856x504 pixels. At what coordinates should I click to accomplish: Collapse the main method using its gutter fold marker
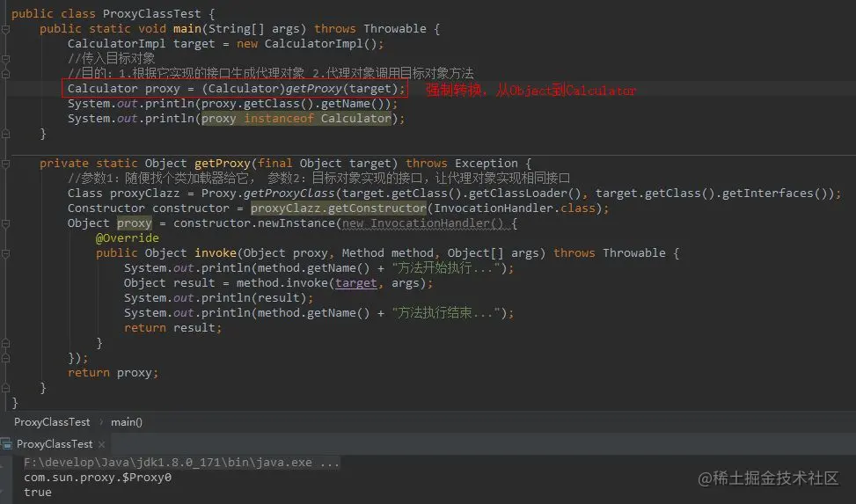tap(5, 30)
